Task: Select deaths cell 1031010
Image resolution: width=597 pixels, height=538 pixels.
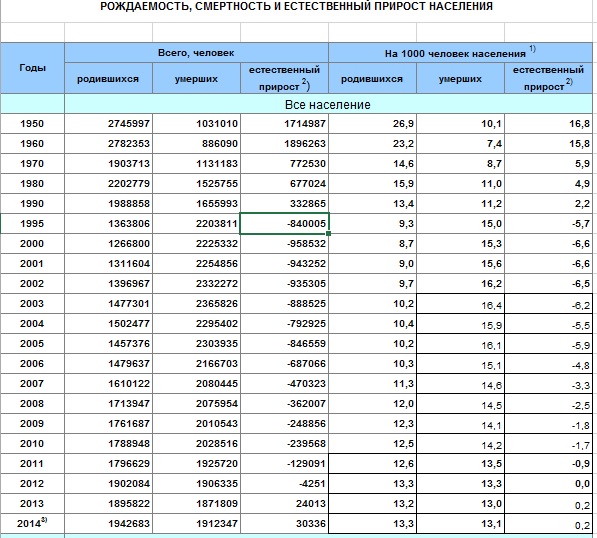Action: click(x=196, y=123)
